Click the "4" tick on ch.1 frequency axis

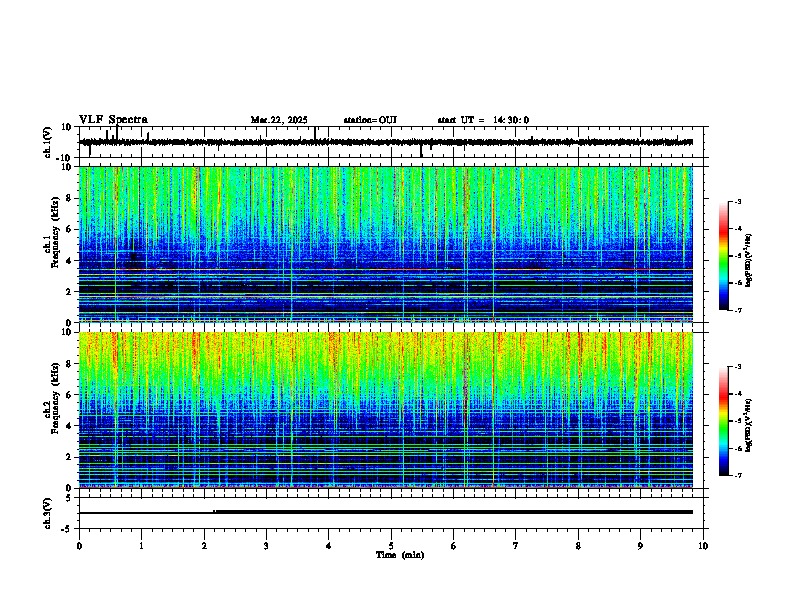(70, 261)
